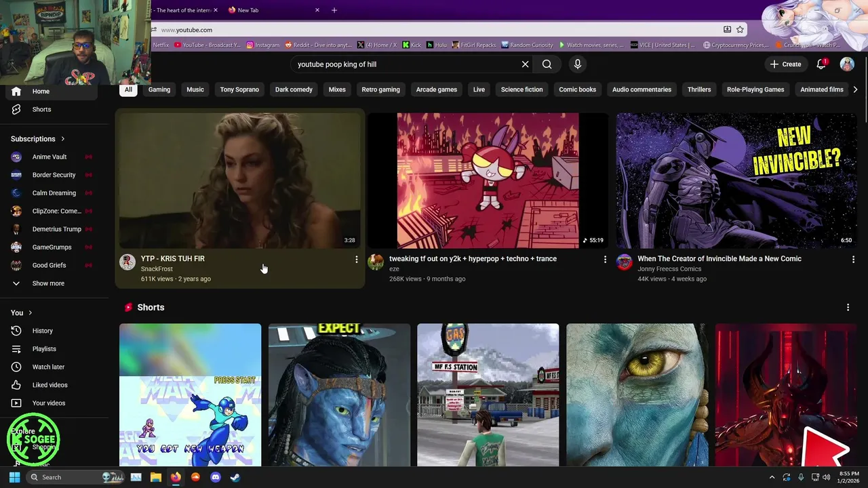
Task: Select the Gaming filter chip
Action: (x=159, y=89)
